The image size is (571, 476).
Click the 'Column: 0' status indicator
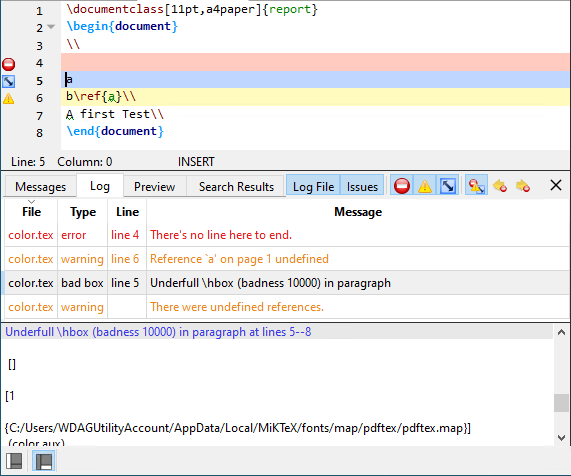[84, 162]
